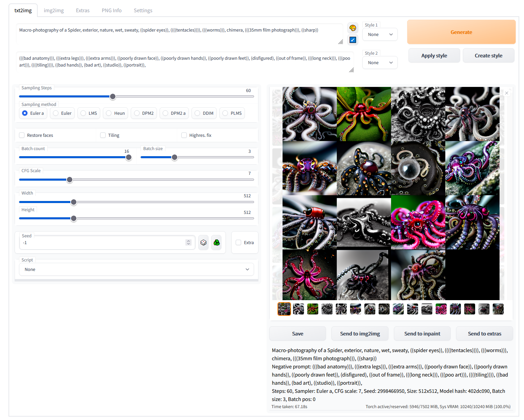The image size is (524, 420).
Task: Click the Send to inpaint button
Action: (422, 333)
